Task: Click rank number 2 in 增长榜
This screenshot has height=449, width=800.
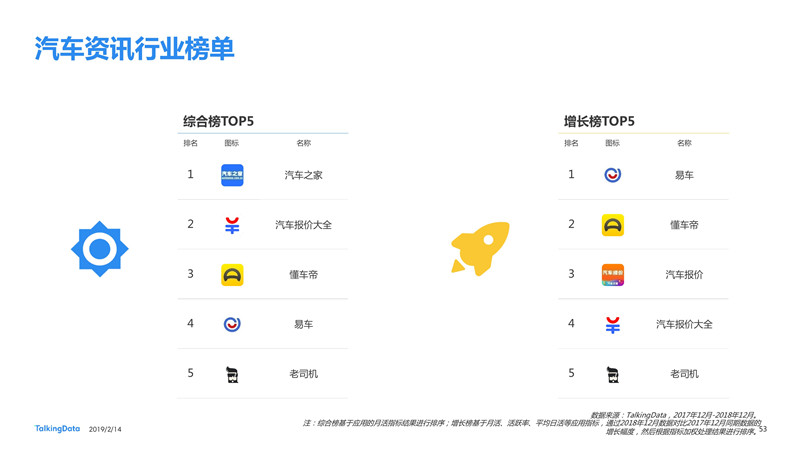Action: [x=571, y=224]
